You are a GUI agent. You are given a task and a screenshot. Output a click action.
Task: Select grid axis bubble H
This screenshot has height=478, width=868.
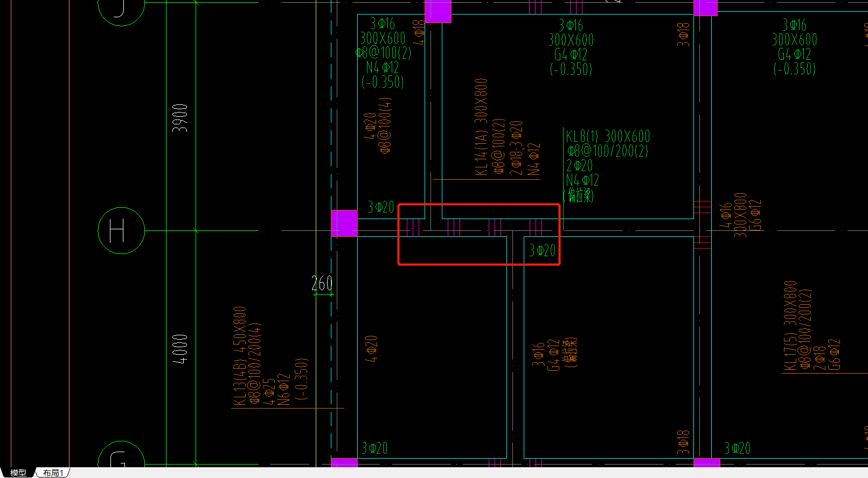click(121, 230)
